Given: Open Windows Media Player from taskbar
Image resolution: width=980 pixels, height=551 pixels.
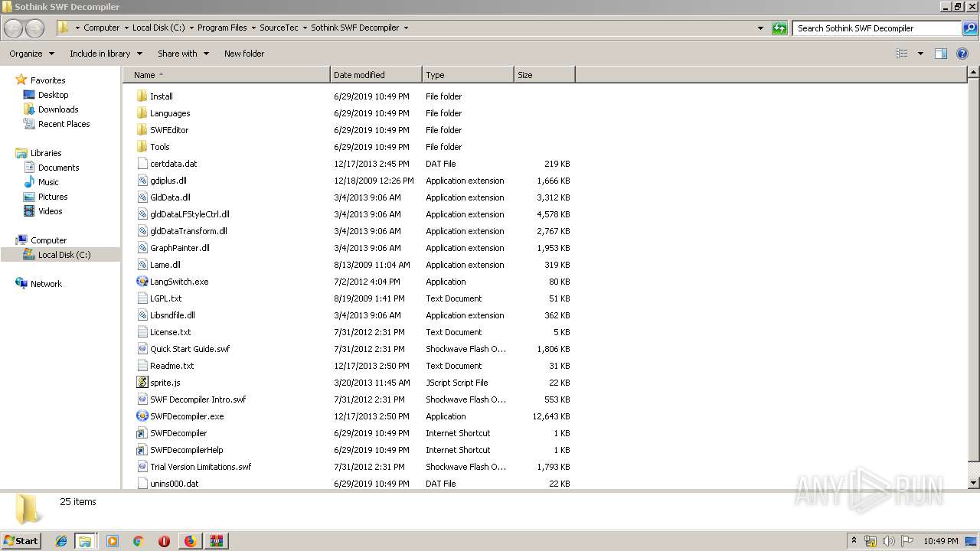Looking at the screenshot, I should tap(113, 541).
